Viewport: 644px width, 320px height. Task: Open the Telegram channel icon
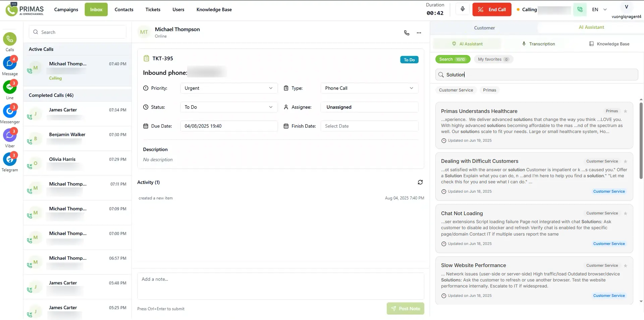coord(10,160)
